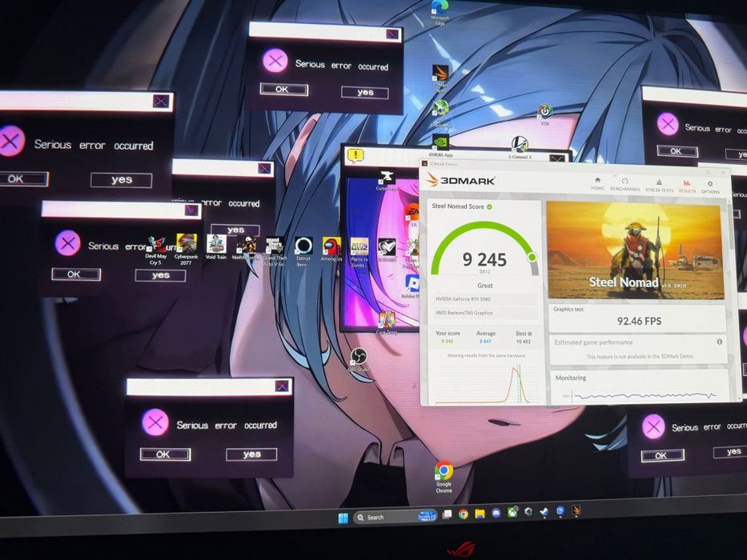This screenshot has height=560, width=747.
Task: Open the Microsoft Edge desktop shortcut
Action: coord(440,12)
